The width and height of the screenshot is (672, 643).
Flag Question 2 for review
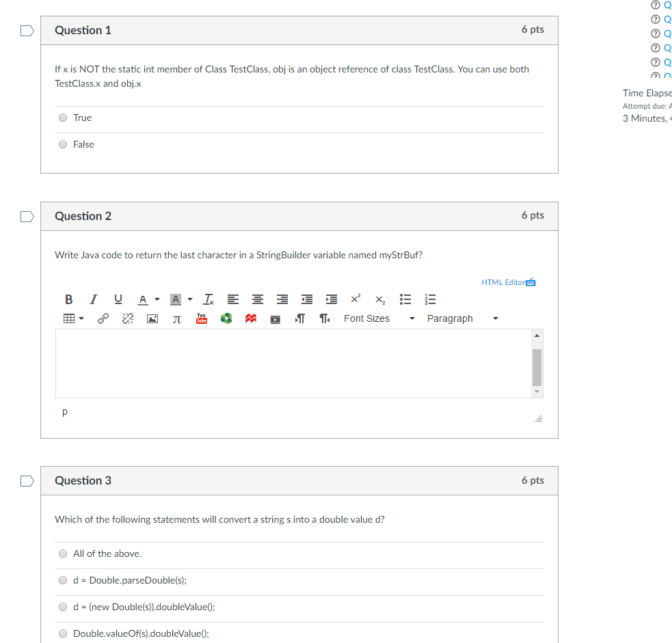27,217
